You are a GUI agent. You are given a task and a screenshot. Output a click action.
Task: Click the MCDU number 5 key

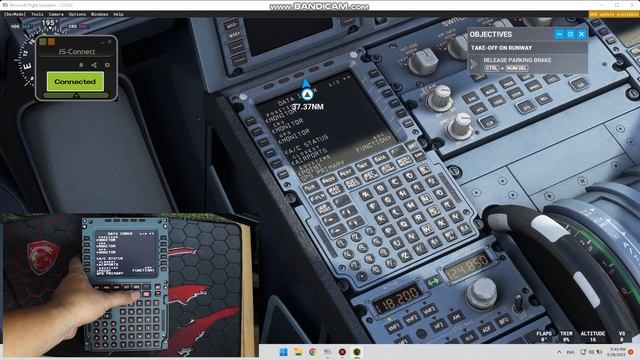(363, 248)
